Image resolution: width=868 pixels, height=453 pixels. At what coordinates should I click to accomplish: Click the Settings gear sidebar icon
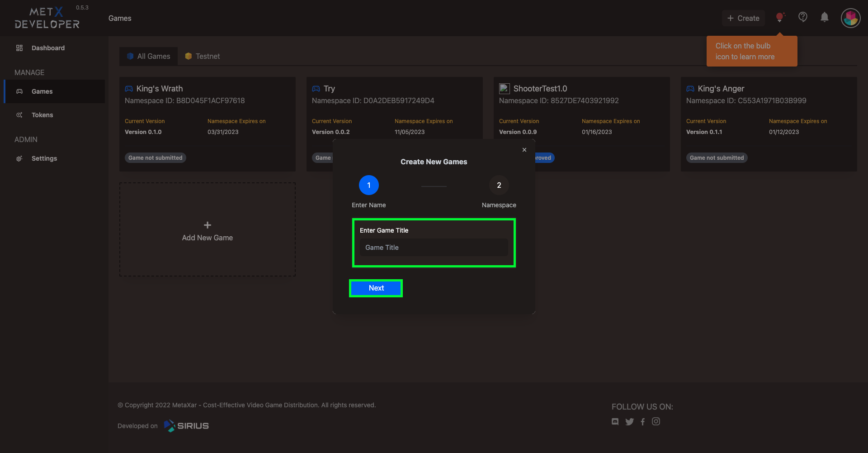pyautogui.click(x=19, y=158)
